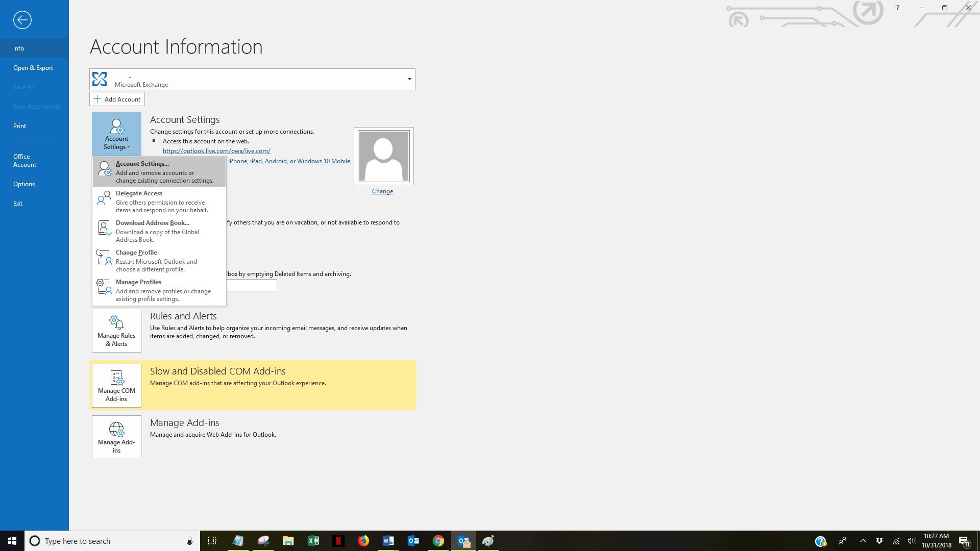Open Outlook Web Access link
This screenshot has height=551, width=980.
click(215, 151)
